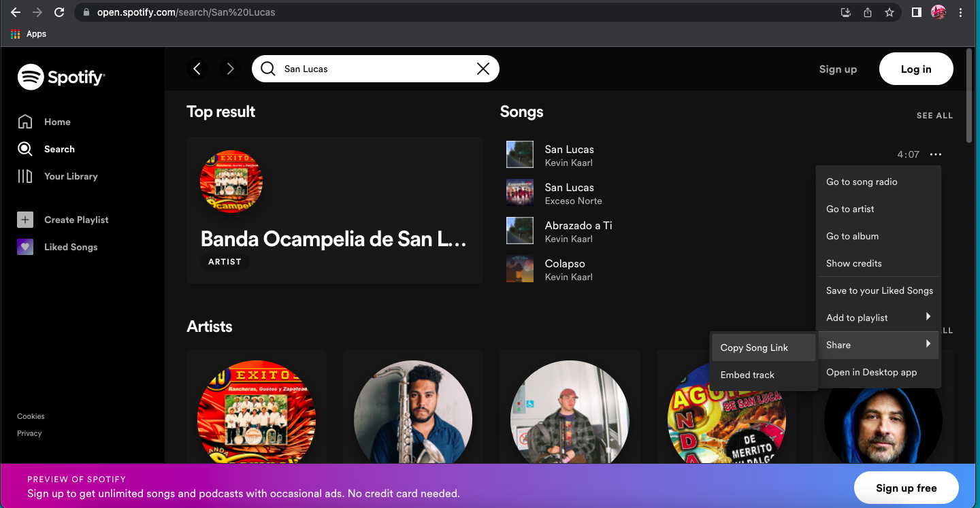Open the Apps bookmarks shortcut
This screenshot has width=980, height=508.
coord(29,34)
